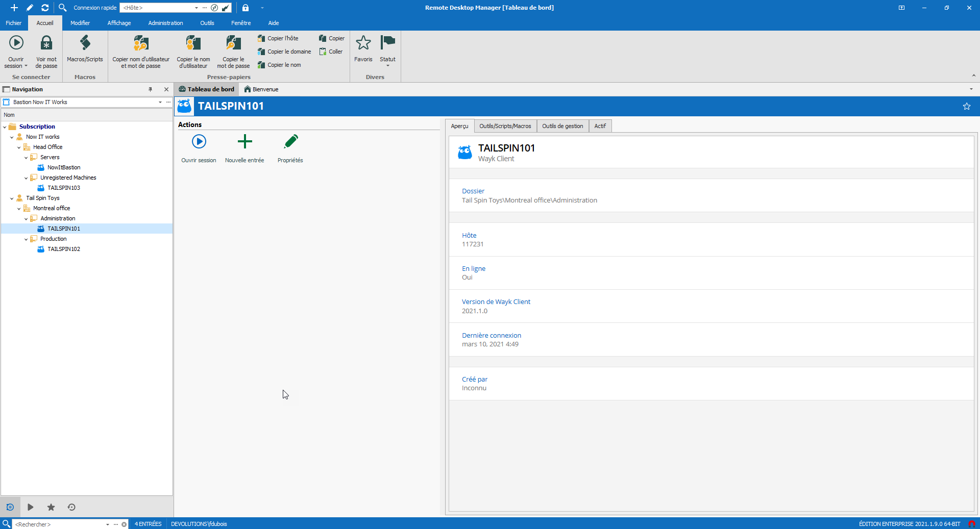
Task: Collapse the Servers folder
Action: [x=26, y=158]
